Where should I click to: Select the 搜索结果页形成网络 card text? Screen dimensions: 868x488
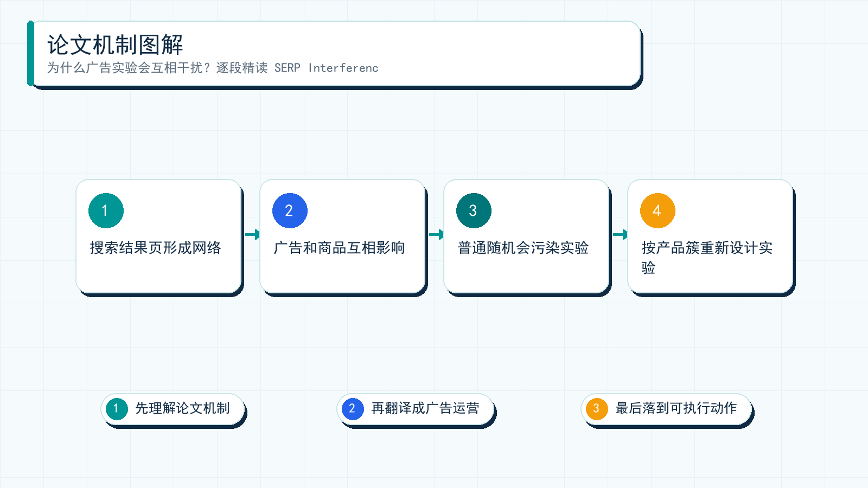point(155,248)
